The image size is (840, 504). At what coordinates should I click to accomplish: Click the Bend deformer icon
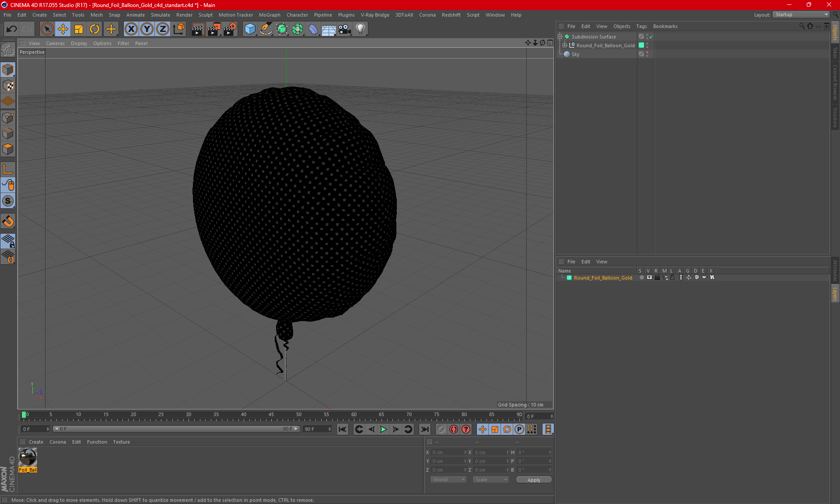click(313, 29)
